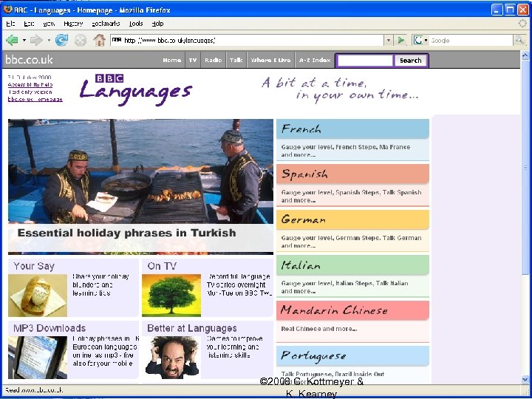Click the Google search input box
The width and height of the screenshot is (532, 399).
[471, 41]
